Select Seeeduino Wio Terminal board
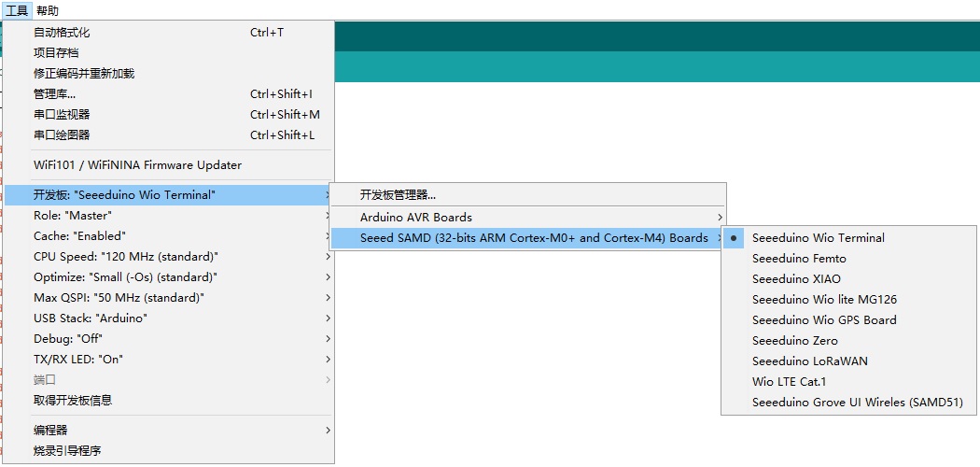Screen dimensions: 980x467 tap(848, 238)
